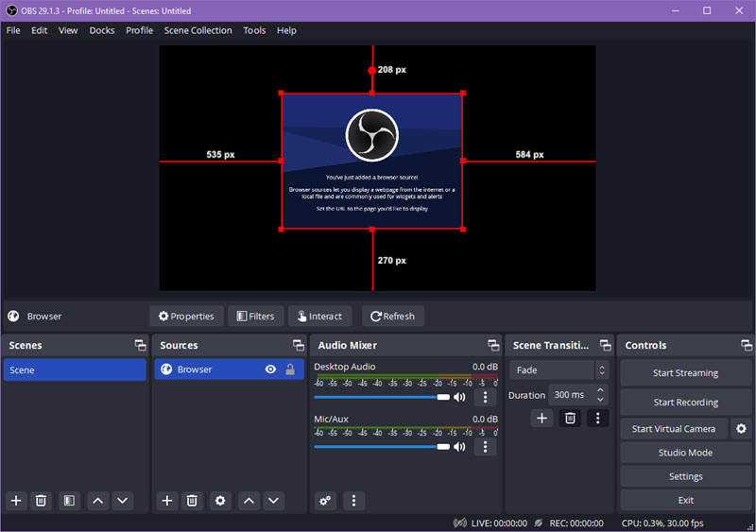Open source properties gear in Sources dock
Screen dimensions: 756x532
tap(220, 501)
